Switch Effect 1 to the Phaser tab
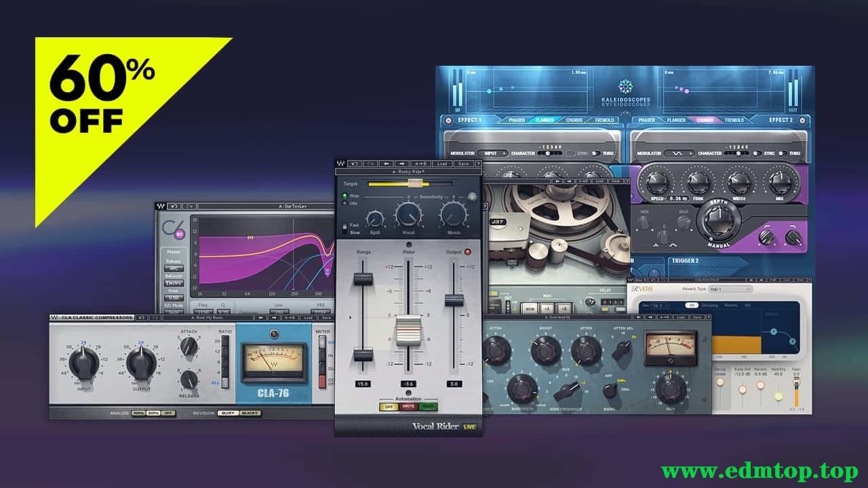This screenshot has width=868, height=488. [x=515, y=120]
